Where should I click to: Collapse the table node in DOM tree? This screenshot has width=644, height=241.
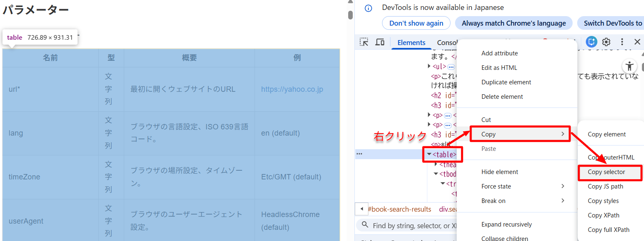point(429,155)
